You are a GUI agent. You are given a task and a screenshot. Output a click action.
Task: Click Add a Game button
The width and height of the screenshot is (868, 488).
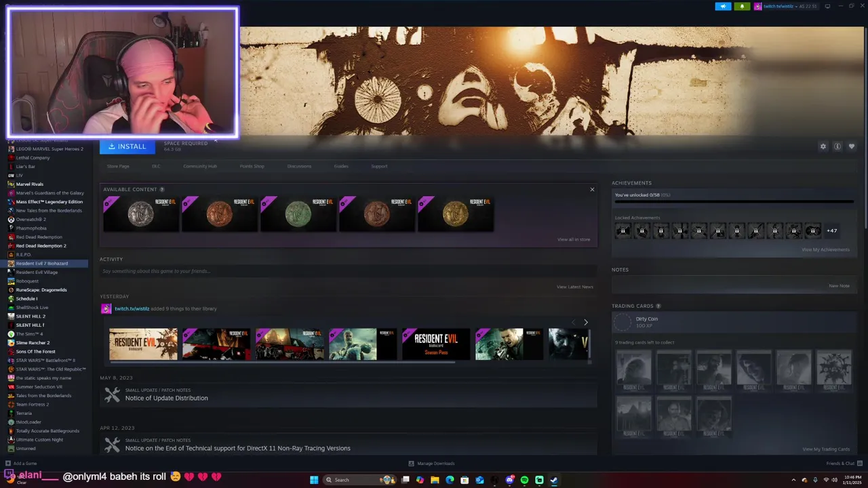pyautogui.click(x=21, y=464)
